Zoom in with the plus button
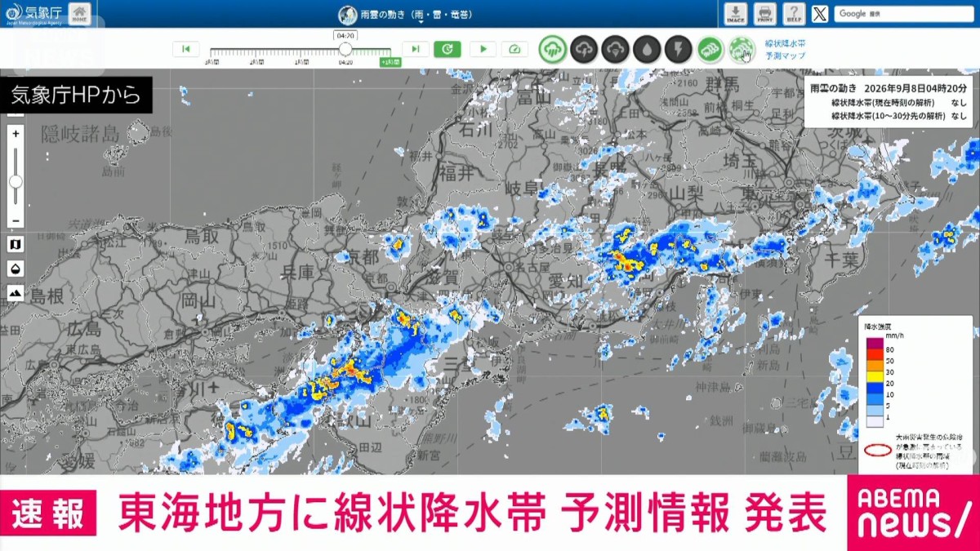The height and width of the screenshot is (551, 980). point(16,132)
